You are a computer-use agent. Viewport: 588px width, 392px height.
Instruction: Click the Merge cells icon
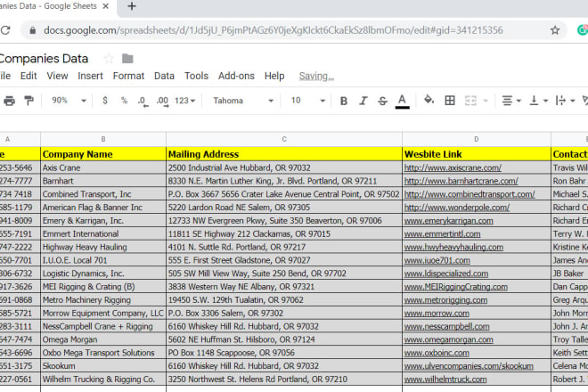470,101
